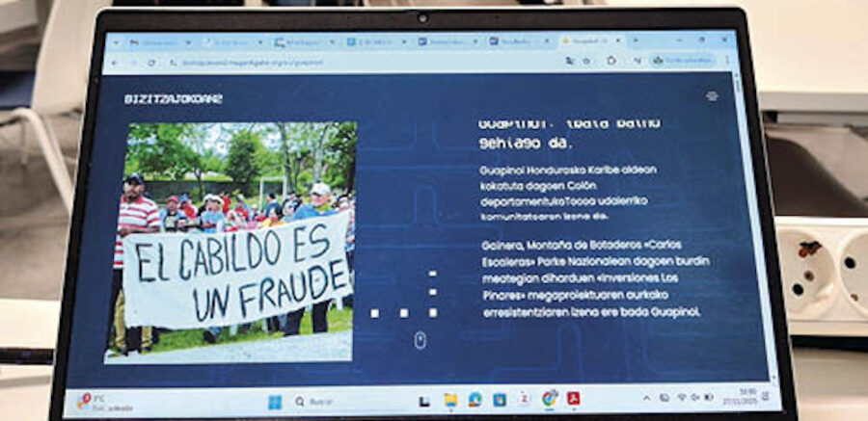Expand the system tray hidden icons chevron

(646, 397)
